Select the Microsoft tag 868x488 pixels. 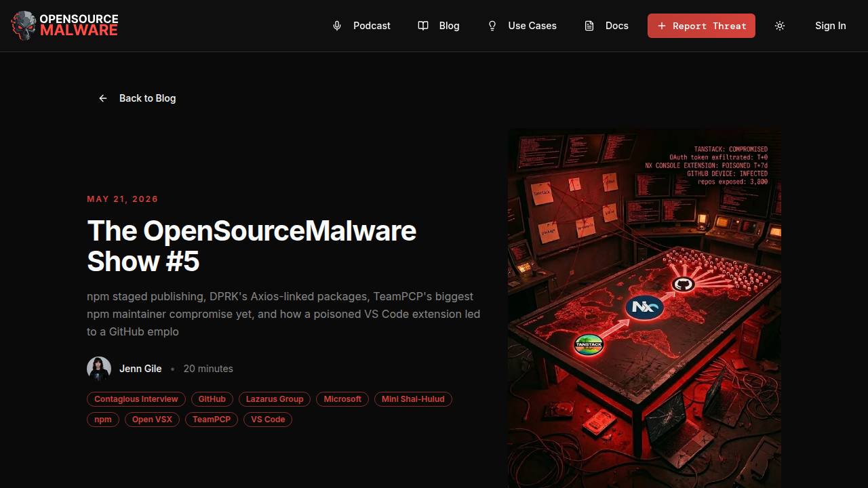[x=342, y=399]
